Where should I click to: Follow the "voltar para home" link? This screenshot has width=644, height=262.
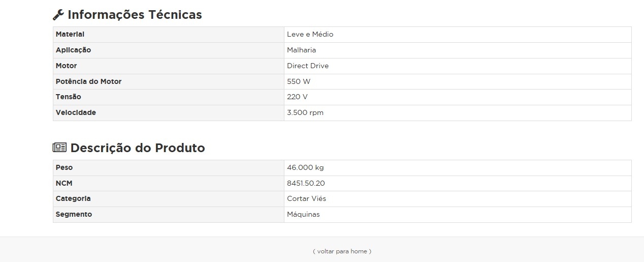coord(342,251)
